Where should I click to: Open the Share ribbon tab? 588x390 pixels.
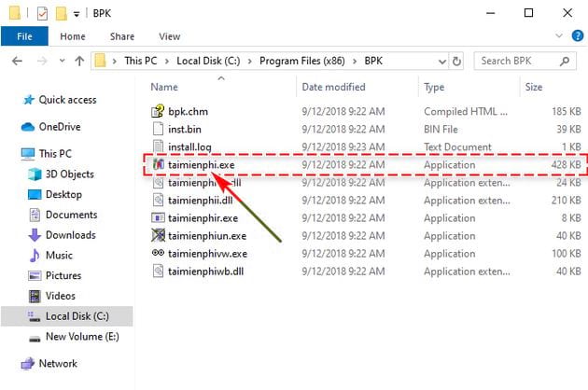pos(122,36)
